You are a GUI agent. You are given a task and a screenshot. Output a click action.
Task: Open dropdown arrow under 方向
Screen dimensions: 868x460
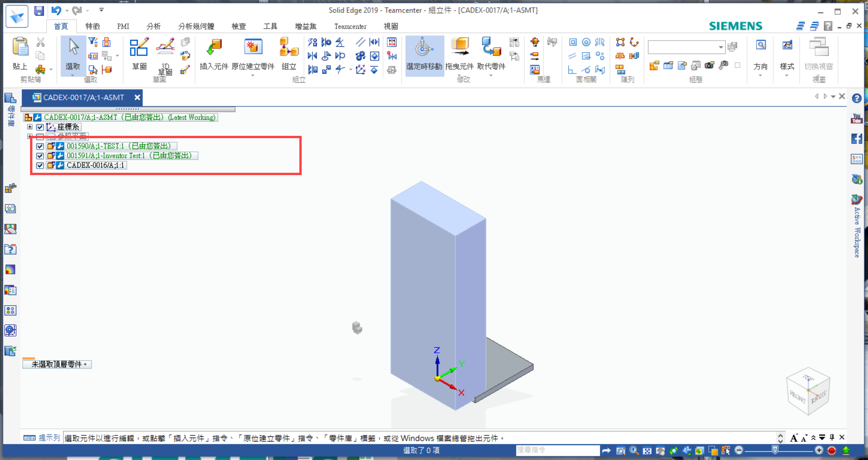click(x=760, y=75)
